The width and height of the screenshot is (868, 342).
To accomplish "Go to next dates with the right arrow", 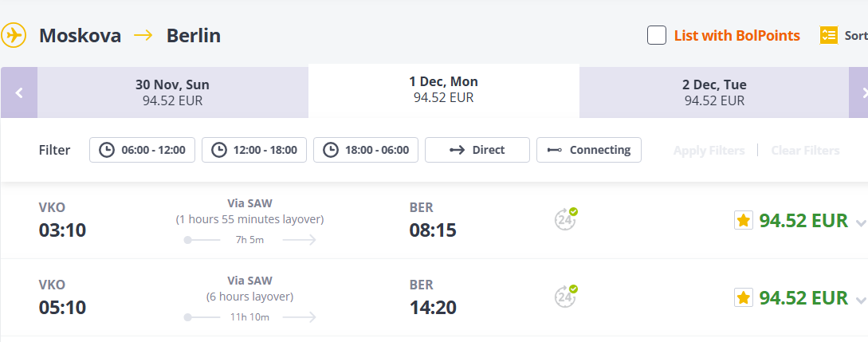I will tap(860, 92).
